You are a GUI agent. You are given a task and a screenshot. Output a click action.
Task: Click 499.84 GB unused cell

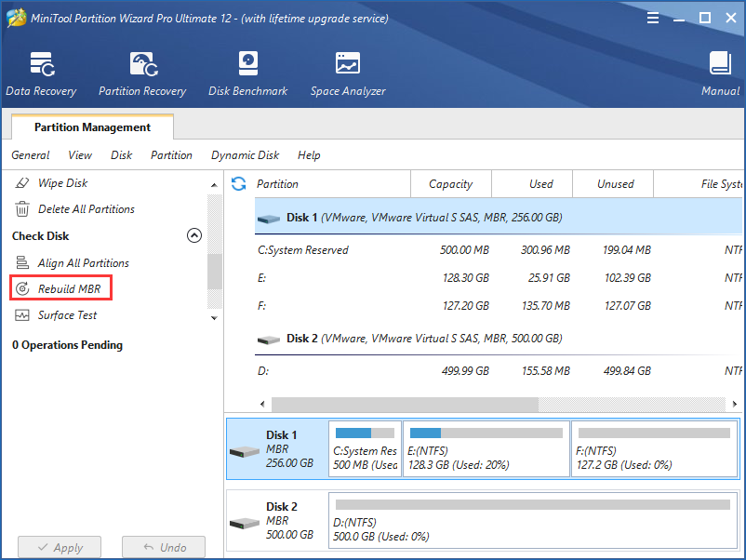[x=627, y=370]
